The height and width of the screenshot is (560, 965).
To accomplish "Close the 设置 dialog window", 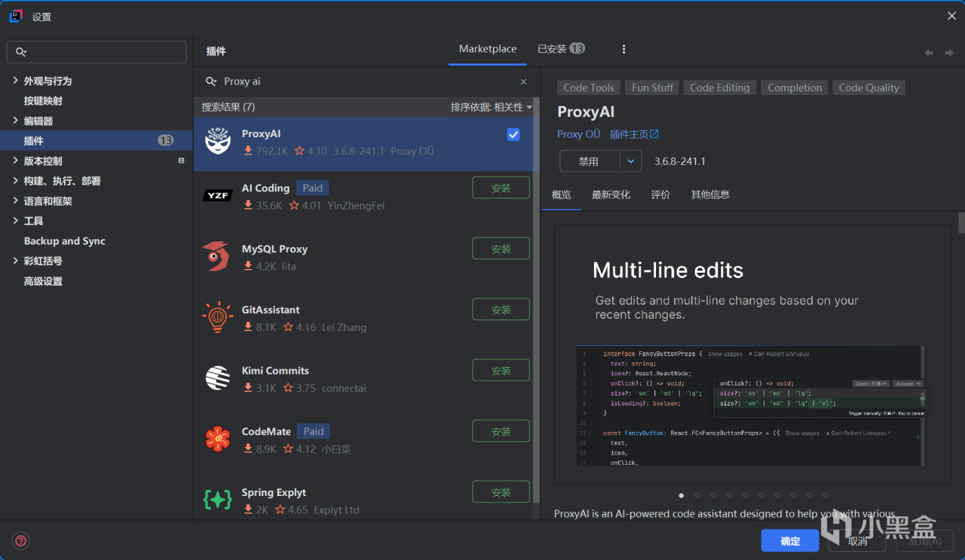I will tap(951, 16).
